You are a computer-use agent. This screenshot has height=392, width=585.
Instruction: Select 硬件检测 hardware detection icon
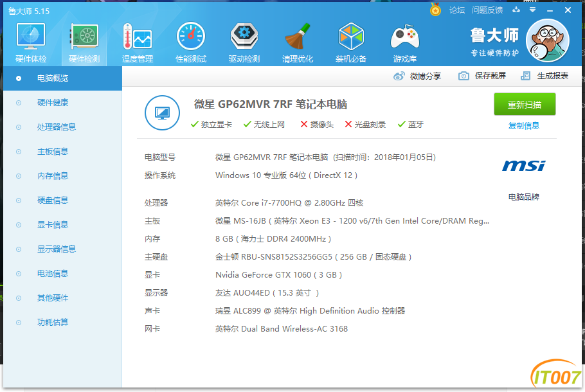(84, 42)
